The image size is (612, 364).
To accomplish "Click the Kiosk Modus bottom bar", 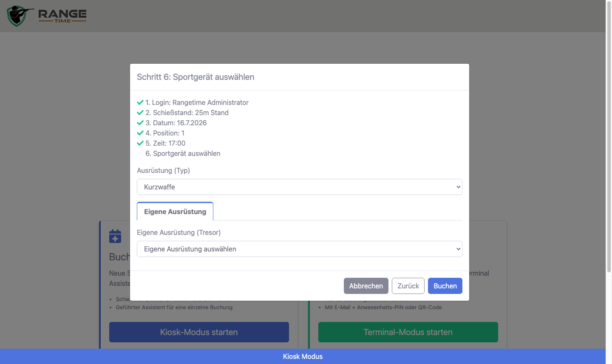I will click(303, 356).
